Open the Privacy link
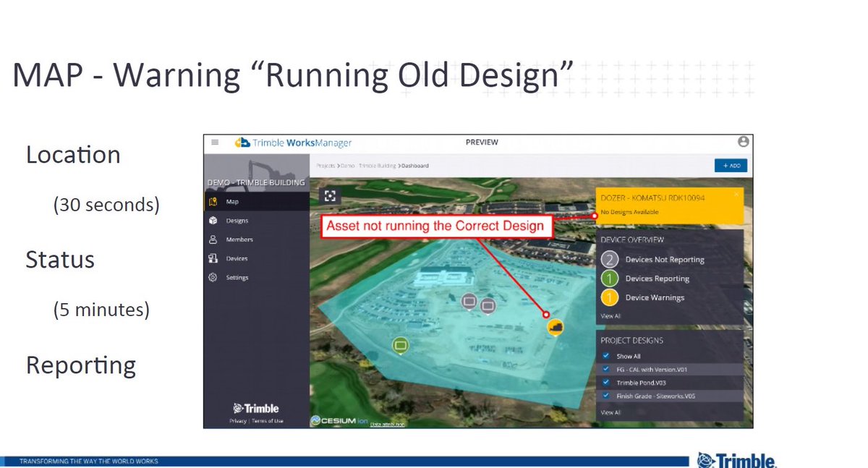868x468 pixels. [x=238, y=421]
